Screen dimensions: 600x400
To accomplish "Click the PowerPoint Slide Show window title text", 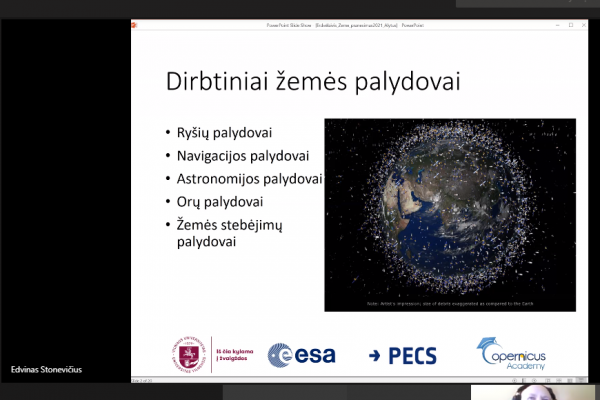I will pyautogui.click(x=345, y=25).
